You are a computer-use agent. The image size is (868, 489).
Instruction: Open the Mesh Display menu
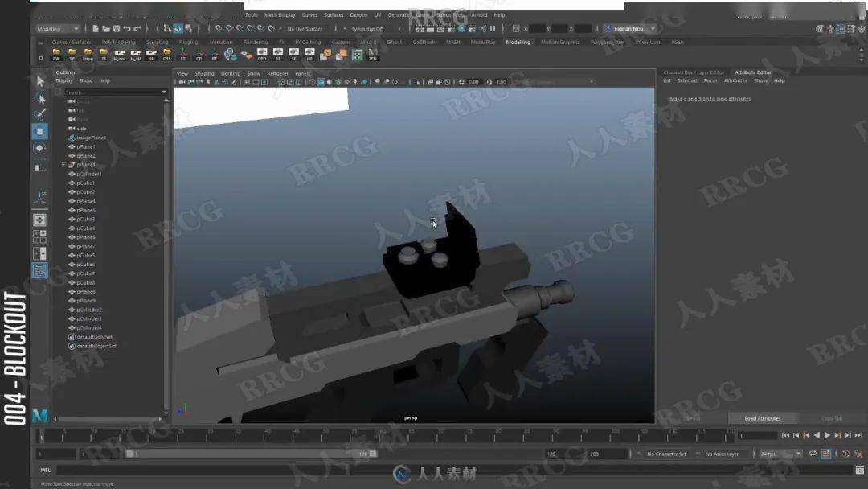pyautogui.click(x=280, y=15)
